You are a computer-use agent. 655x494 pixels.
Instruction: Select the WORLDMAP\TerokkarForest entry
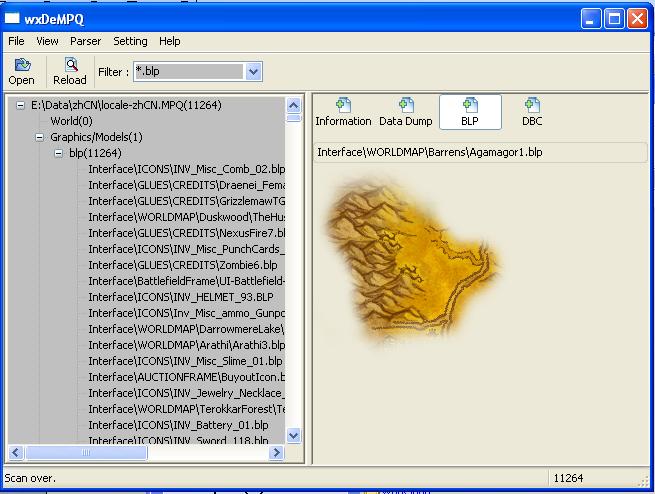186,409
